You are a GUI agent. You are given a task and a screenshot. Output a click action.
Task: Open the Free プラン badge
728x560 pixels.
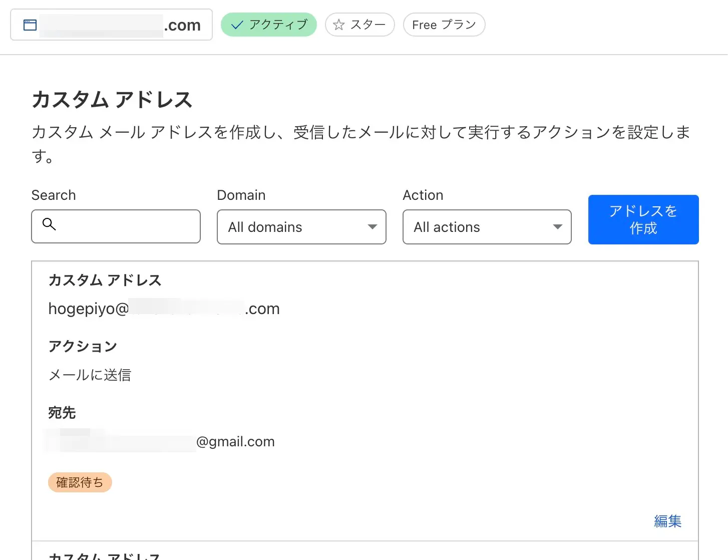[444, 25]
